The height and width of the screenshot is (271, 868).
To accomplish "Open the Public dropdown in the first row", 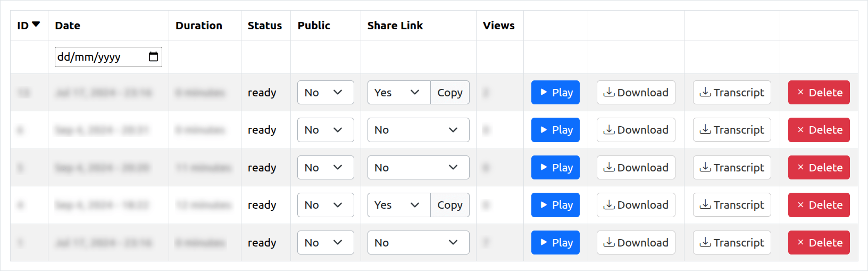I will [325, 93].
